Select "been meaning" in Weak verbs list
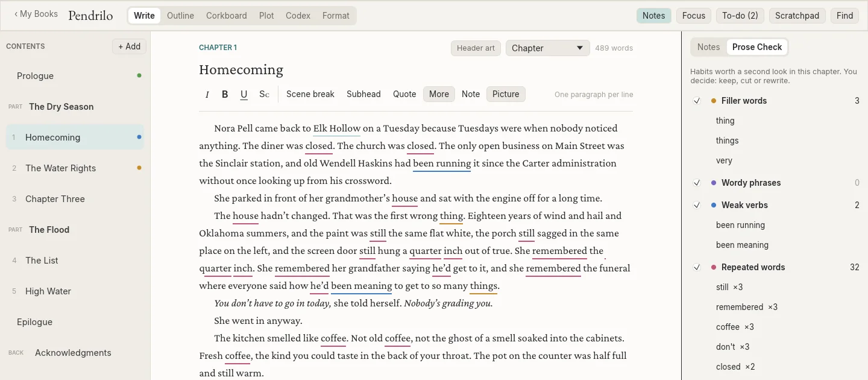The image size is (868, 380). pyautogui.click(x=742, y=245)
